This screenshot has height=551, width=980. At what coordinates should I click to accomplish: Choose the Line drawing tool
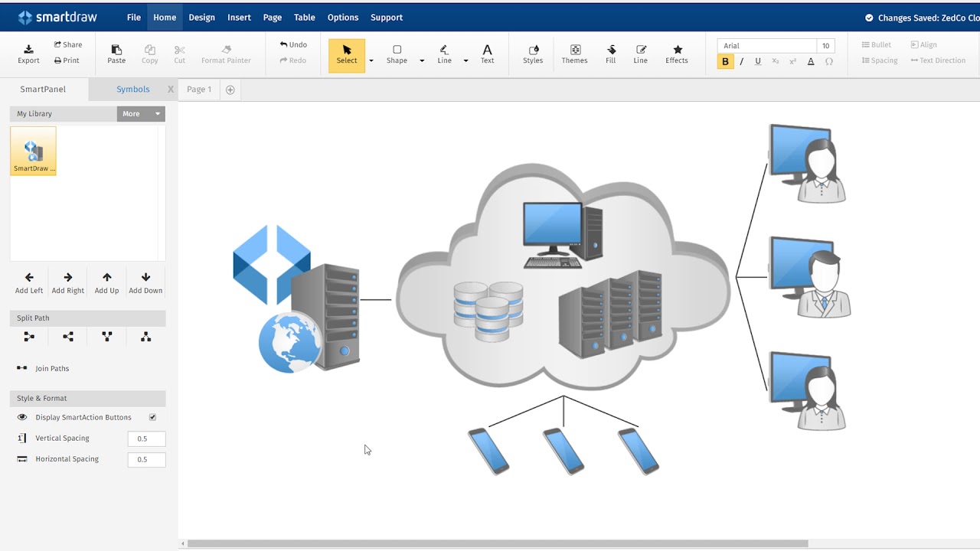(x=444, y=54)
